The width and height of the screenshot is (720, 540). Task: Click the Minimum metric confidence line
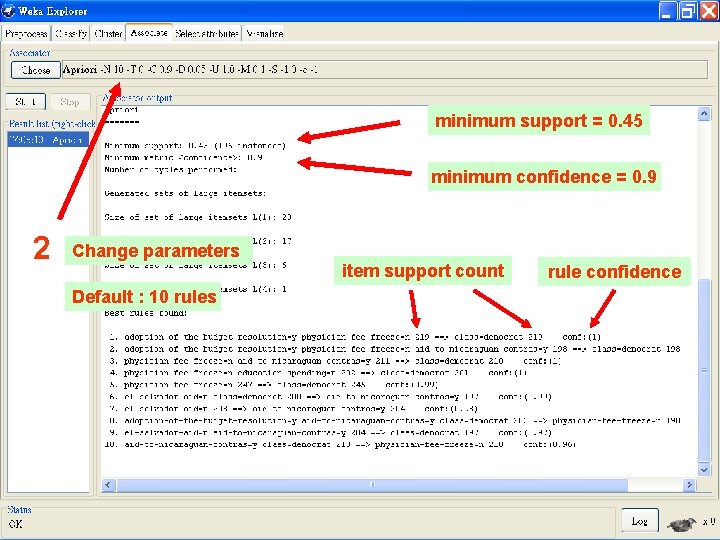tap(183, 158)
